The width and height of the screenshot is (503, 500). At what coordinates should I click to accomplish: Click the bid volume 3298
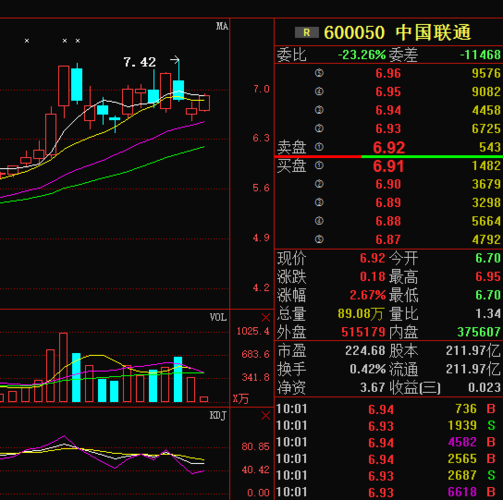pyautogui.click(x=486, y=202)
